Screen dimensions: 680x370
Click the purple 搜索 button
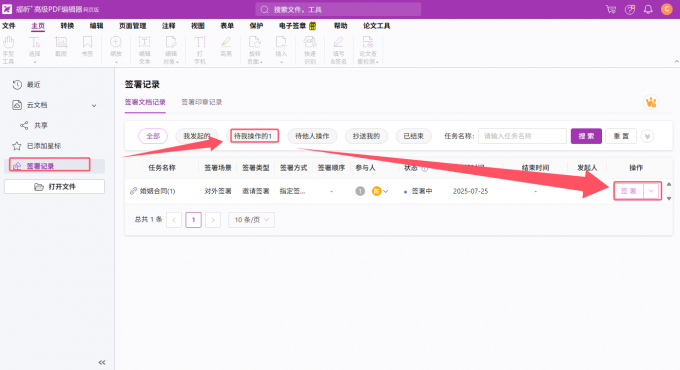coord(586,136)
